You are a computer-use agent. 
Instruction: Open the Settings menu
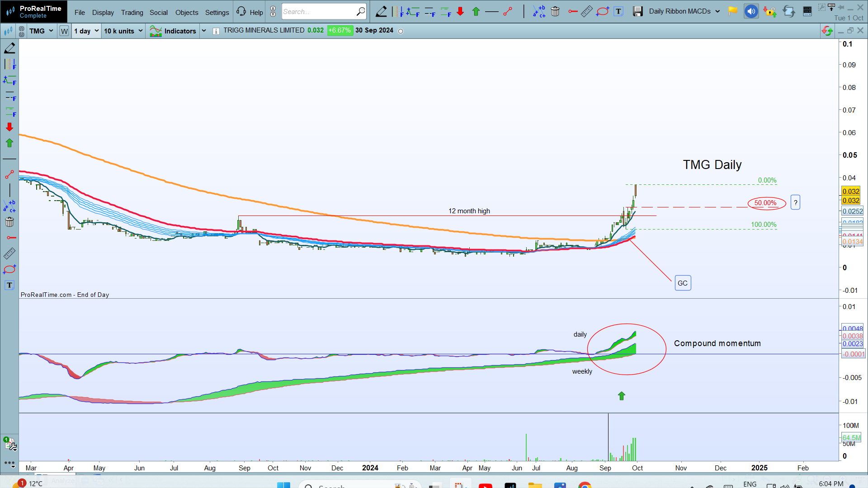217,13
